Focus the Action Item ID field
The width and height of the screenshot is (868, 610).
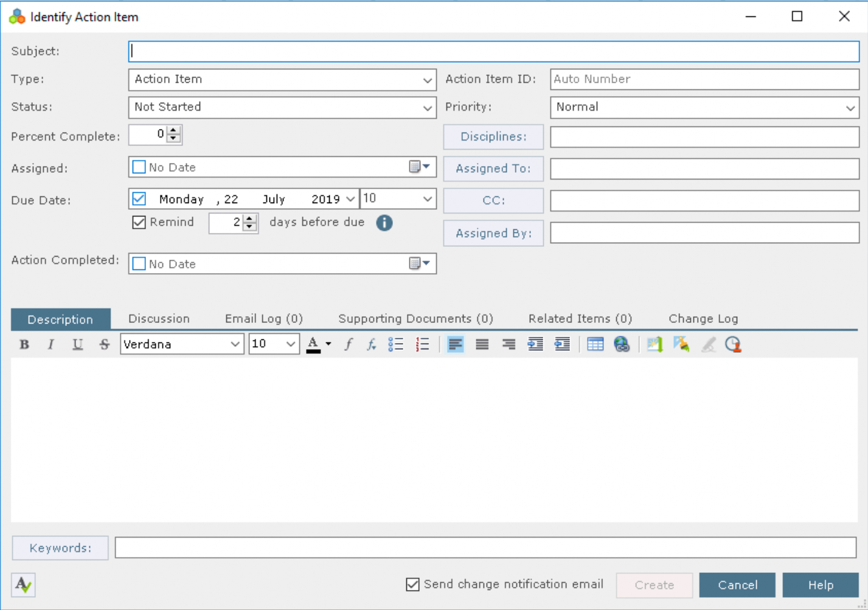pyautogui.click(x=704, y=80)
